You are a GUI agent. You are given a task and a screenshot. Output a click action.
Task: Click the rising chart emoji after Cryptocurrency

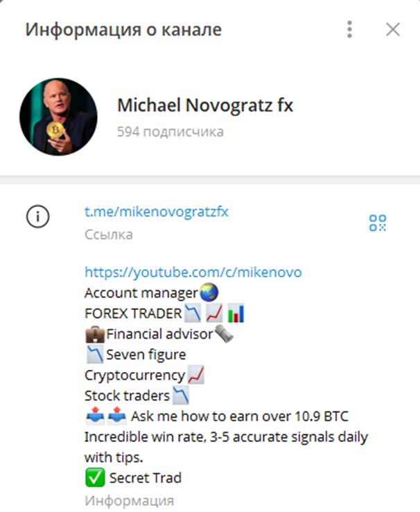tap(196, 375)
